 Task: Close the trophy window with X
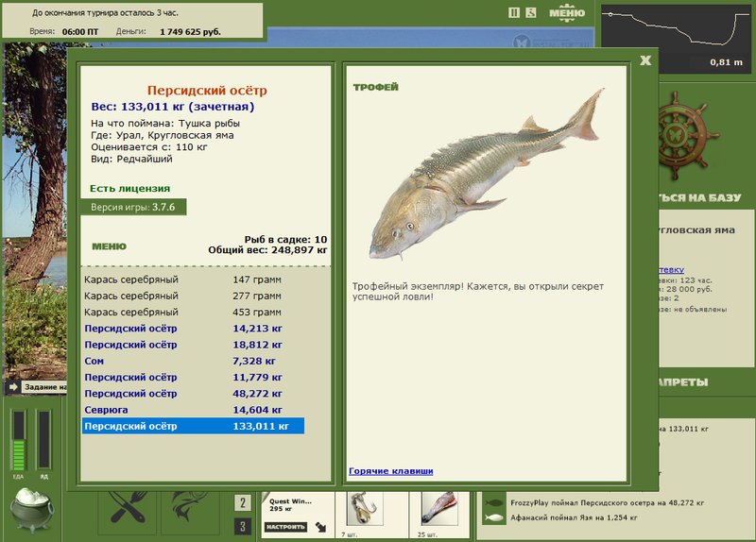645,60
